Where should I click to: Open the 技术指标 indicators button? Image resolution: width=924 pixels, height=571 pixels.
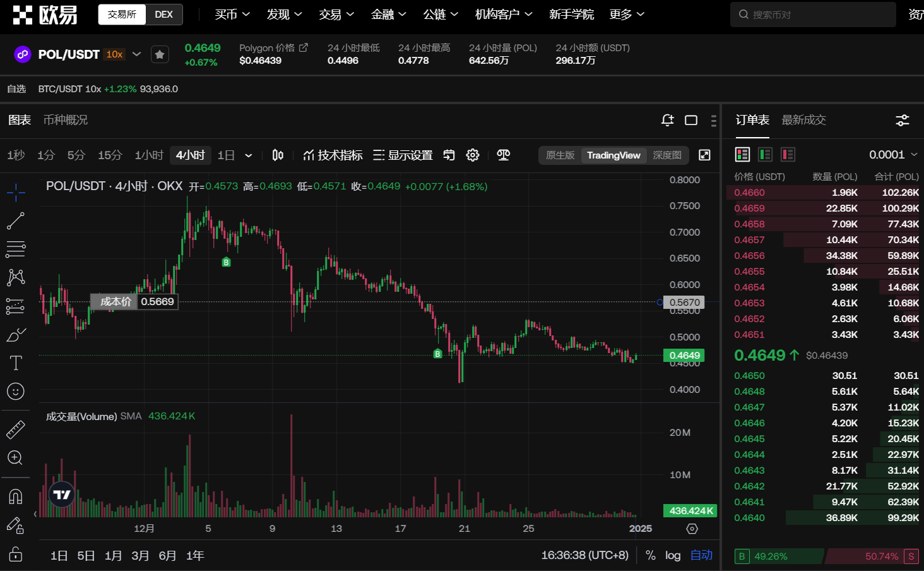pos(333,155)
